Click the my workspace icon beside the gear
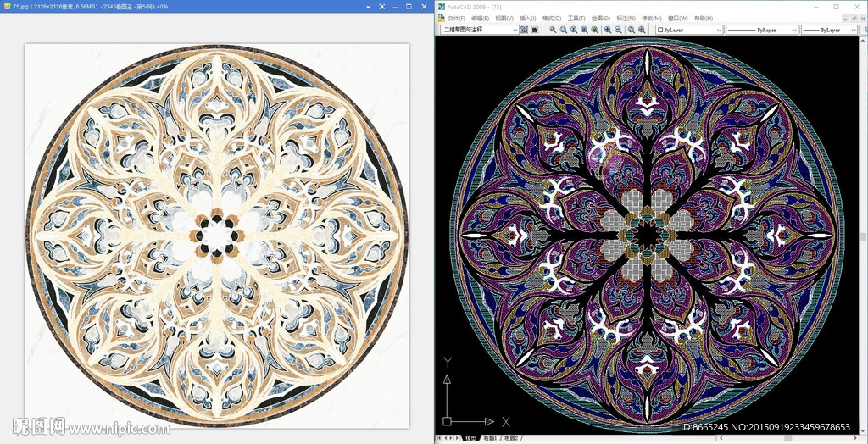The width and height of the screenshot is (868, 444). coord(535,30)
